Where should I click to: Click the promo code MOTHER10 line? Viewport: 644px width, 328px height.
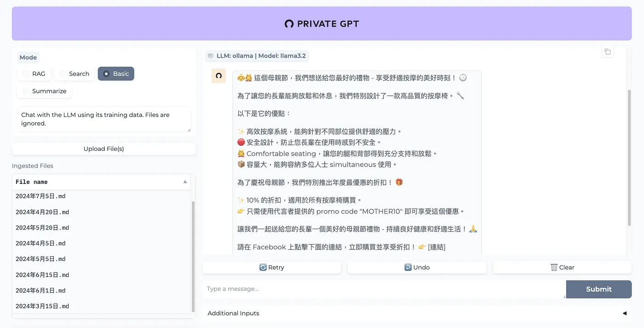[x=351, y=211]
